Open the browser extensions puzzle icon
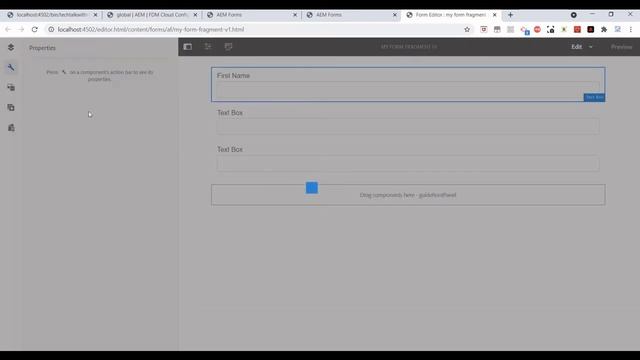The height and width of the screenshot is (360, 640). pyautogui.click(x=604, y=29)
